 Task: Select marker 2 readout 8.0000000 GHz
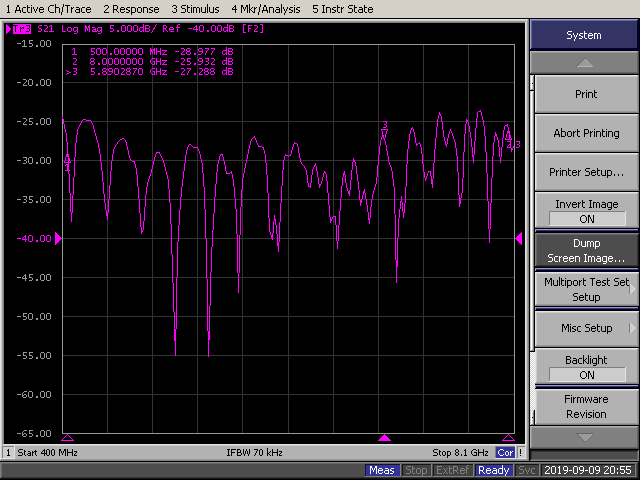point(152,62)
